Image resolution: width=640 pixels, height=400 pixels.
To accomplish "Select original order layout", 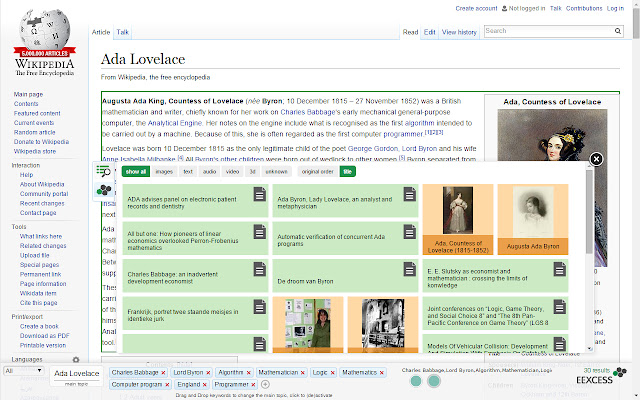I will coord(318,171).
